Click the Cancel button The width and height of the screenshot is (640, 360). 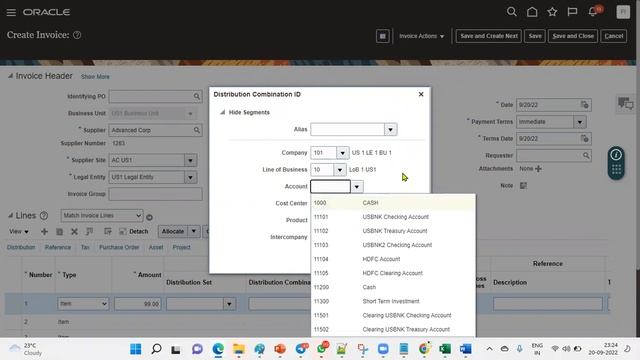pyautogui.click(x=613, y=36)
